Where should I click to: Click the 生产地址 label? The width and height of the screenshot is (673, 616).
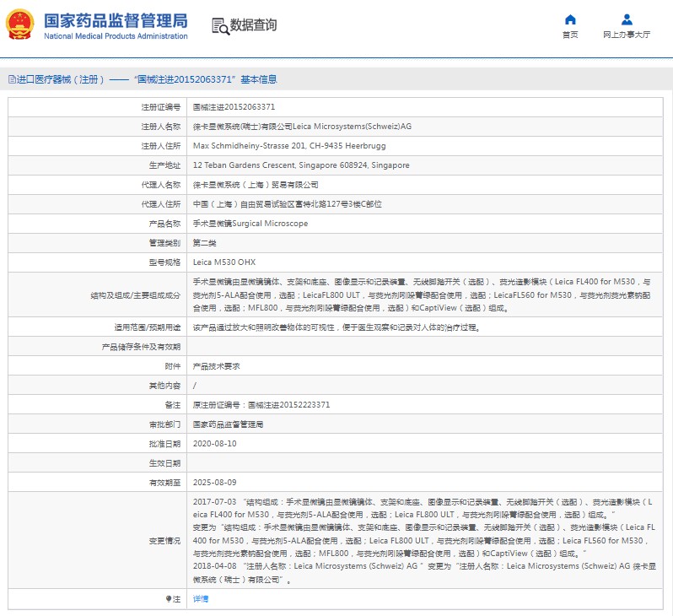pyautogui.click(x=164, y=165)
